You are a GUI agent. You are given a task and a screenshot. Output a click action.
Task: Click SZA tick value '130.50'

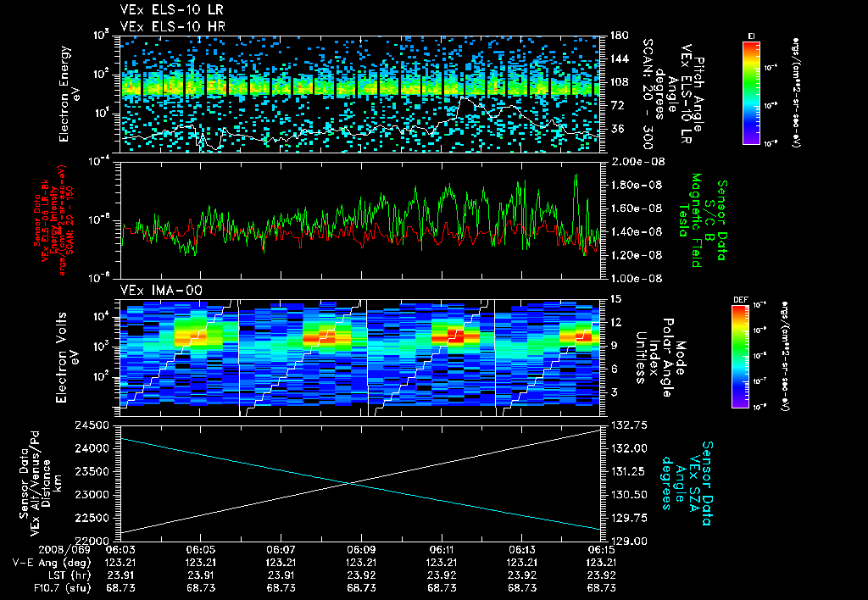[x=629, y=494]
